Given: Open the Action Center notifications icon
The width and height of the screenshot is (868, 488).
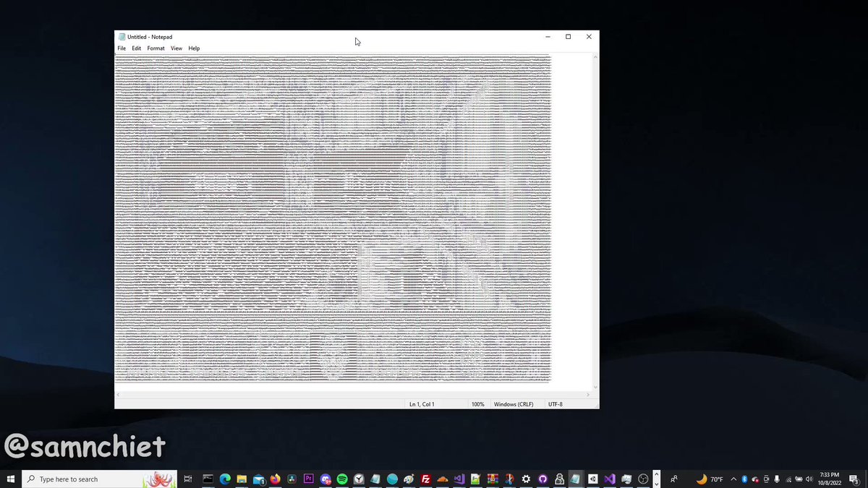Looking at the screenshot, I should pyautogui.click(x=854, y=479).
